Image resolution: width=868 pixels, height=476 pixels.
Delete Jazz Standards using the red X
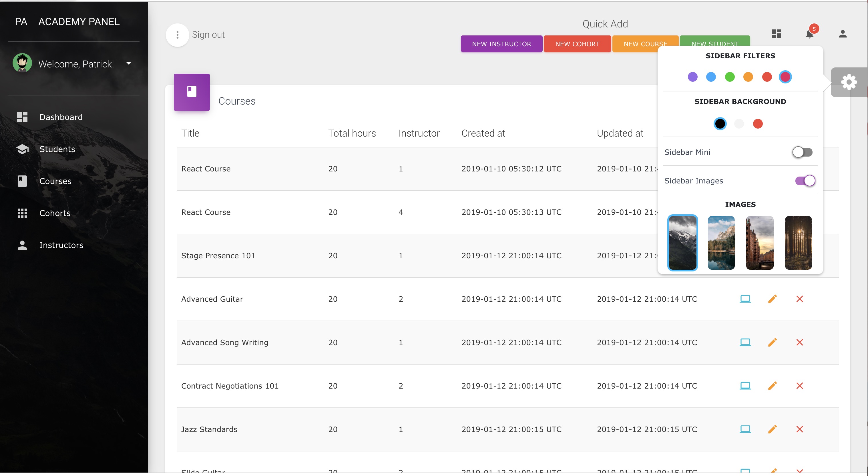point(800,429)
